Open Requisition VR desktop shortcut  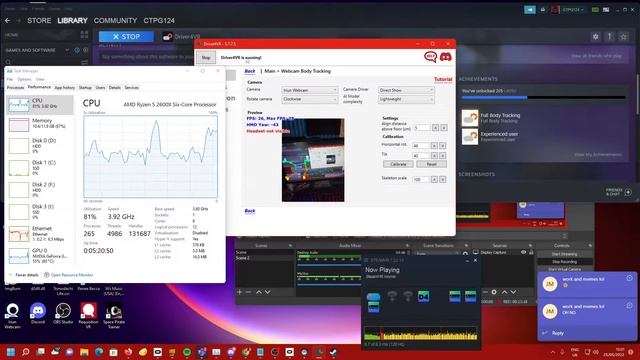point(89,316)
